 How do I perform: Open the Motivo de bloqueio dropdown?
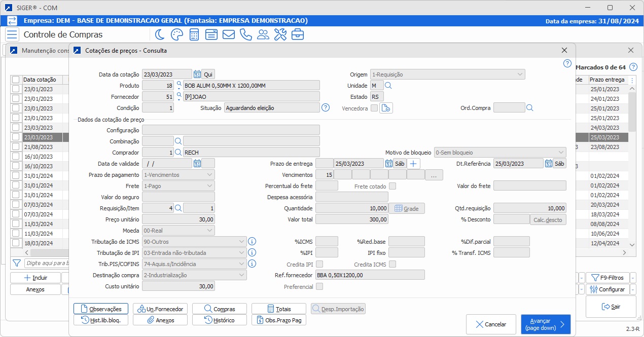[560, 153]
